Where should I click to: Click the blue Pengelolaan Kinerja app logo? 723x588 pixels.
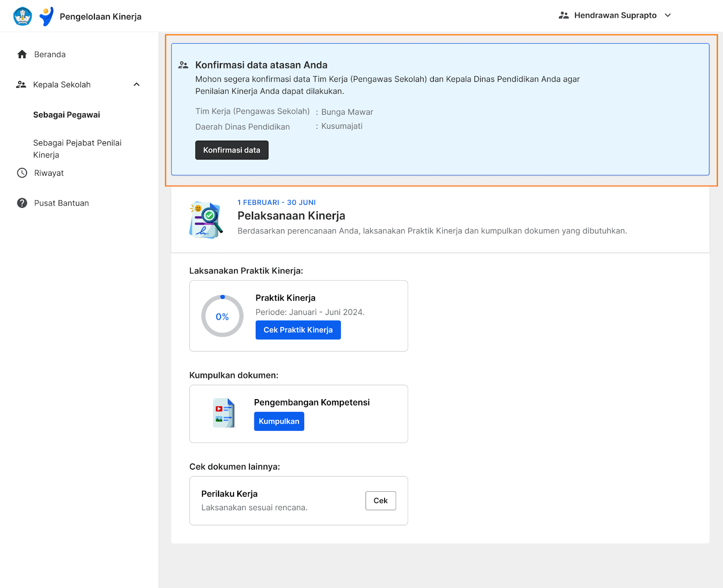46,16
